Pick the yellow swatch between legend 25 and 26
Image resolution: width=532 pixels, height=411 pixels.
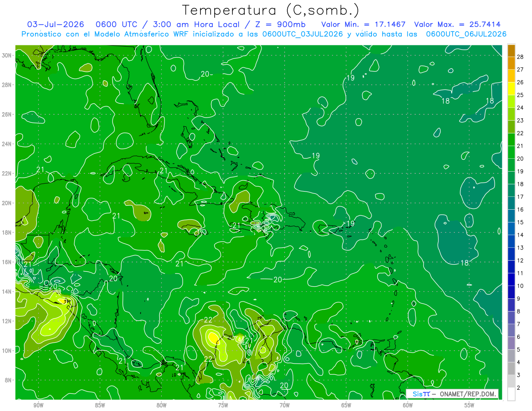[x=511, y=89]
